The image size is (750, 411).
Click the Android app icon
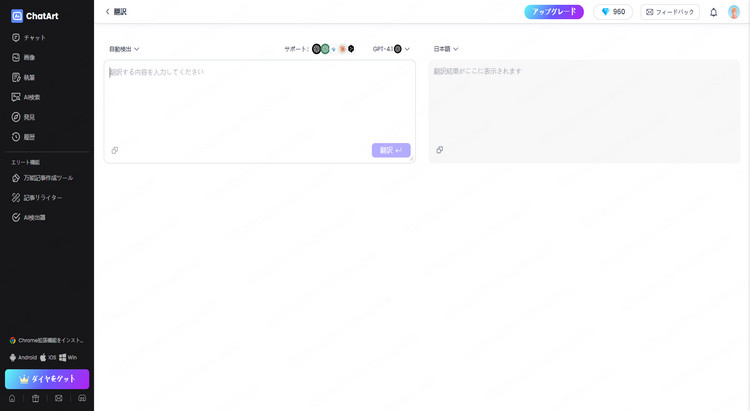tap(13, 357)
